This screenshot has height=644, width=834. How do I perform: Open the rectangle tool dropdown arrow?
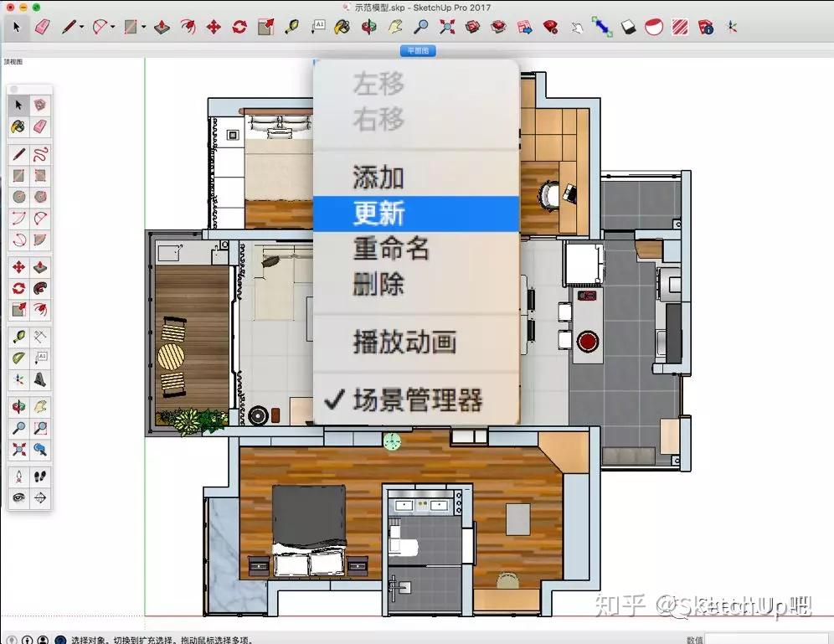coord(144,26)
